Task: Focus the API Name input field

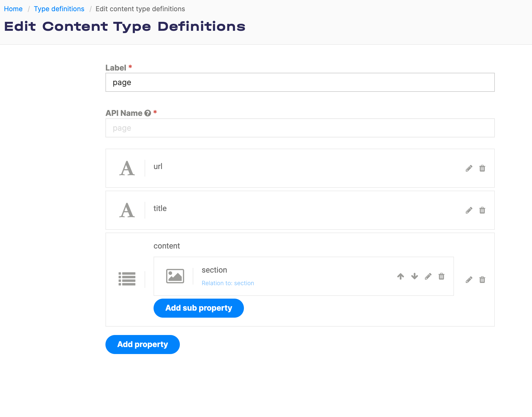Action: pos(300,128)
